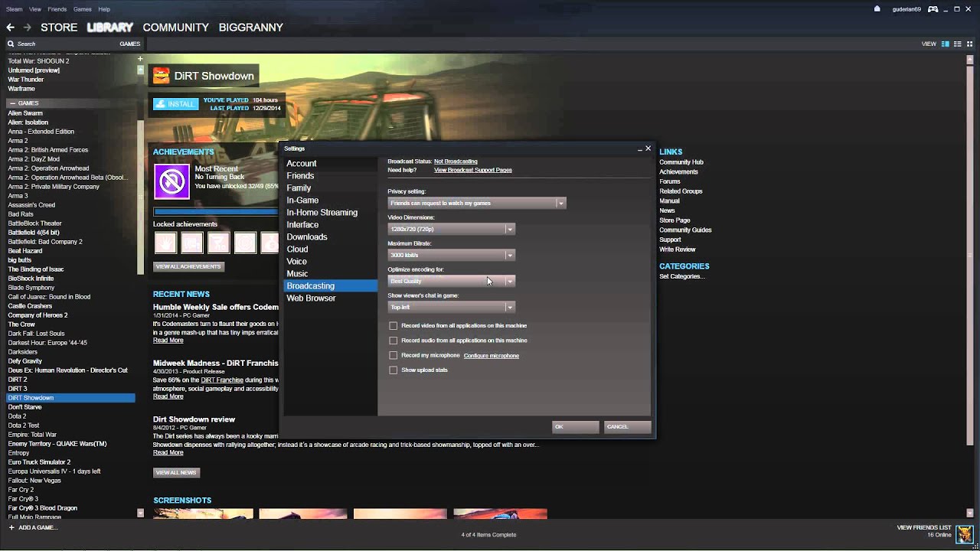Image resolution: width=980 pixels, height=551 pixels.
Task: Click VIEW ALL NEWS button
Action: point(176,473)
